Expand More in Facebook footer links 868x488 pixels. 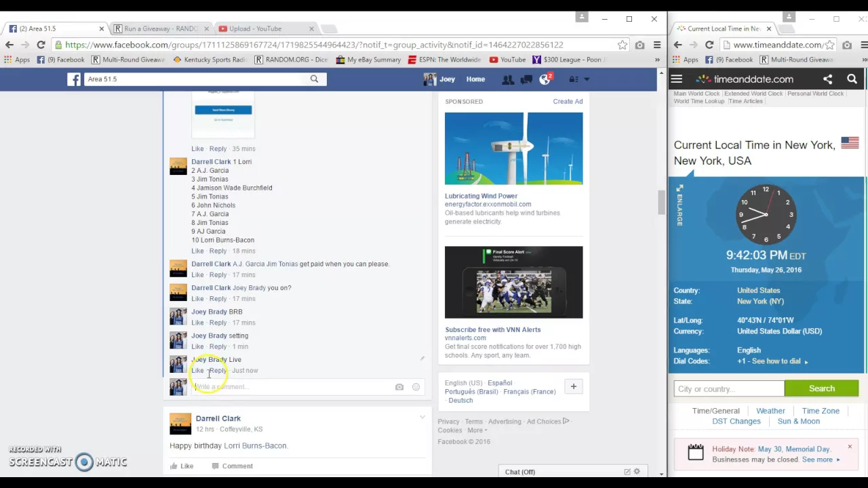[x=477, y=430]
